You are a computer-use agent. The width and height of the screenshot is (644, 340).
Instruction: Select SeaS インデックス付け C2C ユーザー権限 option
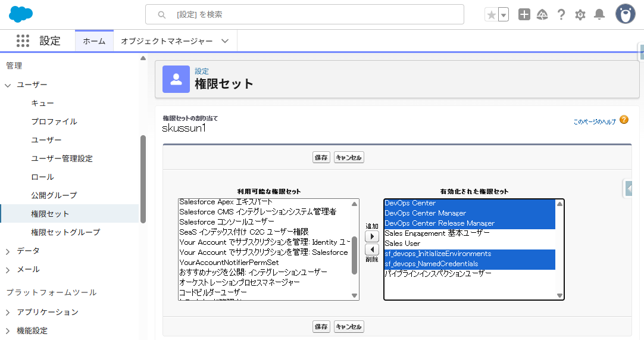pyautogui.click(x=243, y=232)
